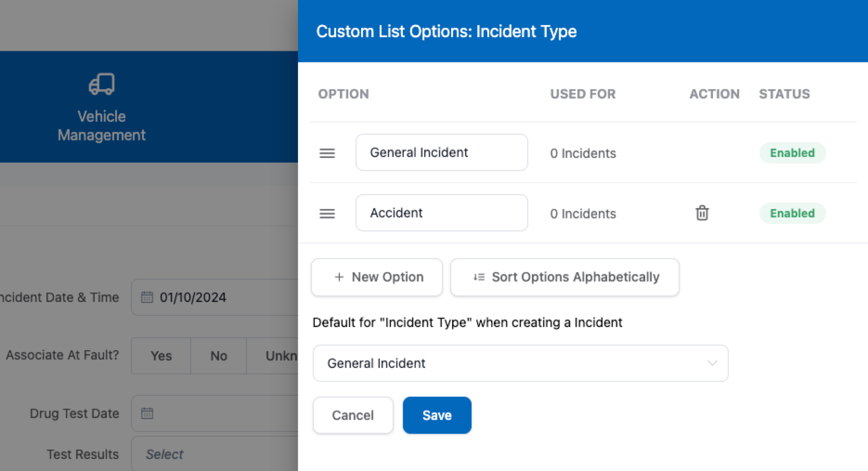Image resolution: width=868 pixels, height=471 pixels.
Task: Toggle Enabled status for Accident option
Action: click(792, 214)
